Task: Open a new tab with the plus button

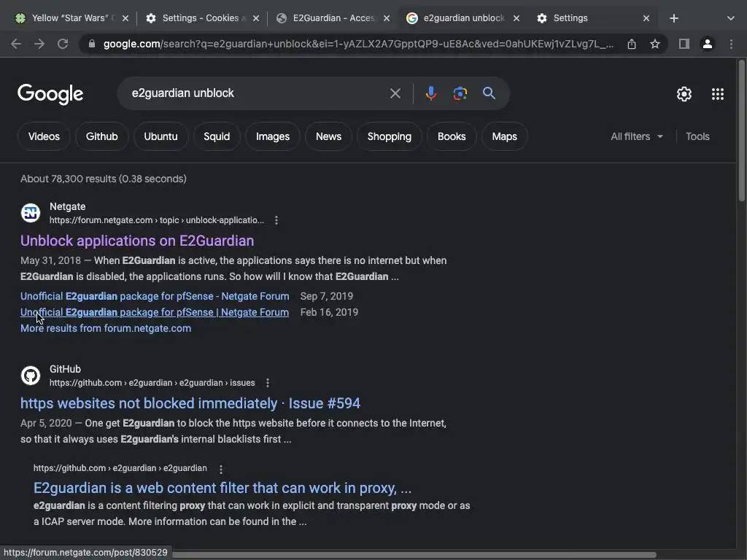Action: point(673,18)
